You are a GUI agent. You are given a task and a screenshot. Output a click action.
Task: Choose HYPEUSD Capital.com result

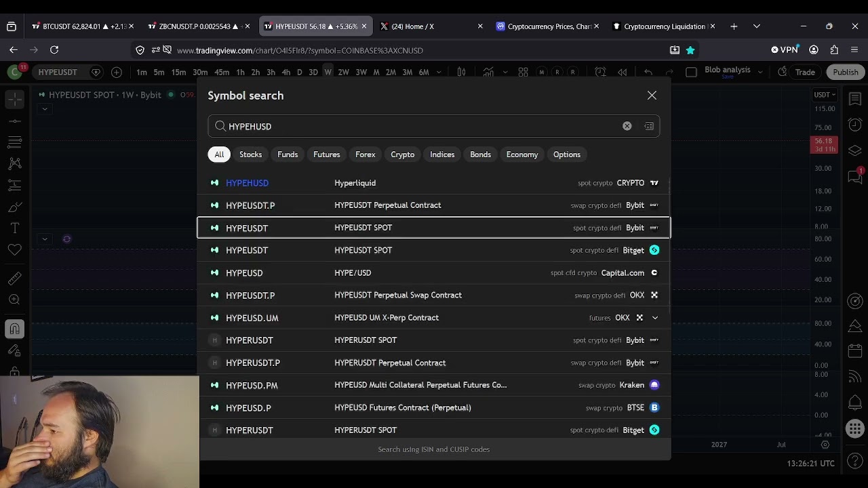(x=433, y=272)
